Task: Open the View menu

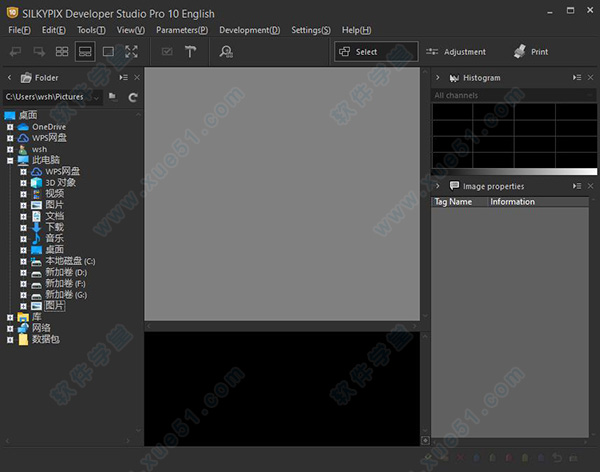Action: 130,30
